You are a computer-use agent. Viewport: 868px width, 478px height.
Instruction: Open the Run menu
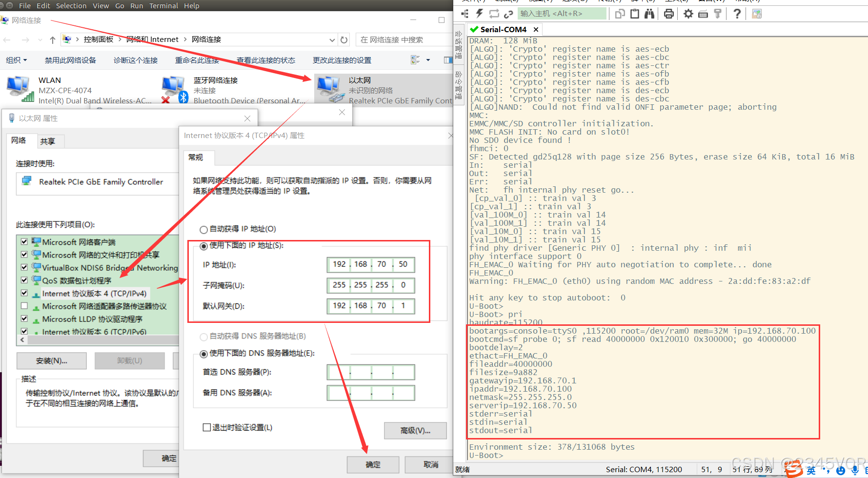[x=137, y=5]
